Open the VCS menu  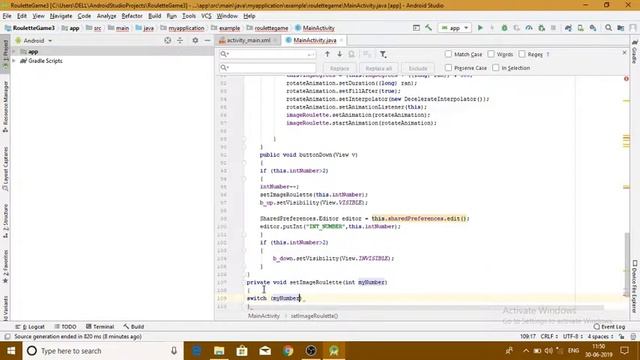coord(206,16)
